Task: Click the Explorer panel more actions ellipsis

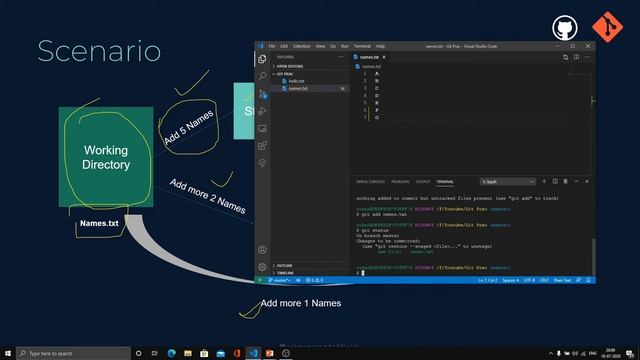Action: click(x=341, y=57)
